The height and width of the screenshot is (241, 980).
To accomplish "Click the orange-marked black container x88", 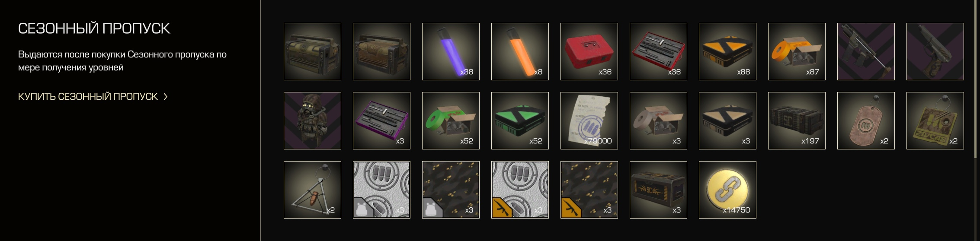I will click(x=727, y=51).
